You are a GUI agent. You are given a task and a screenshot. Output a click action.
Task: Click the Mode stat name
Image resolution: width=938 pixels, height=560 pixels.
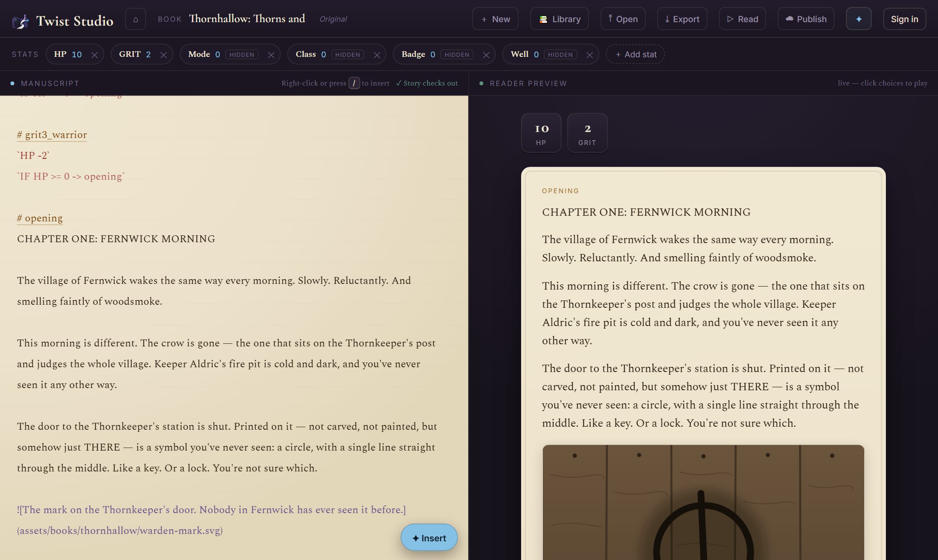pos(199,54)
